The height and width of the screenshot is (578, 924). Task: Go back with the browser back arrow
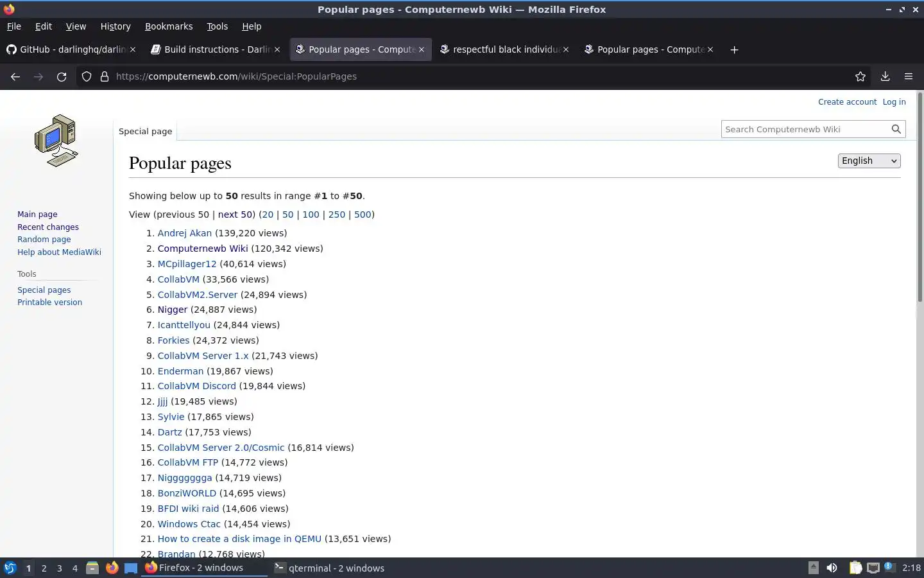15,76
